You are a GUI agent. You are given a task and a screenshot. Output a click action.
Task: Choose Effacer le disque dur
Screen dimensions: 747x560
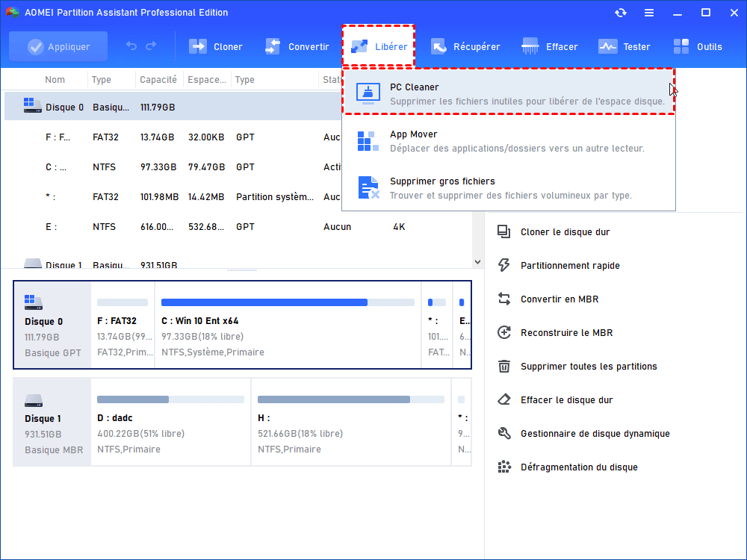pos(566,400)
